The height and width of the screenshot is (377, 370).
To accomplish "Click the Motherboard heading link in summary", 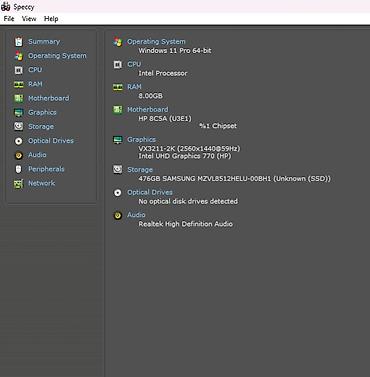I will coord(148,109).
